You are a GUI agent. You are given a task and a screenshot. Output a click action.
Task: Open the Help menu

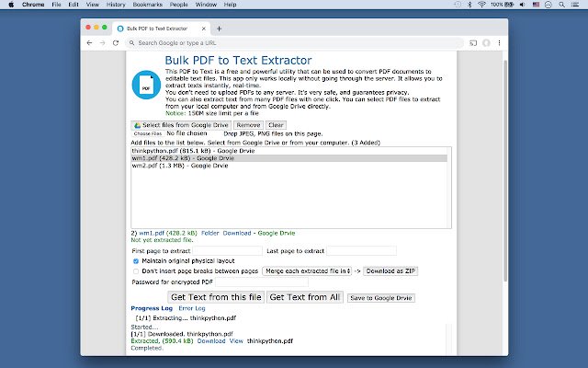(230, 5)
